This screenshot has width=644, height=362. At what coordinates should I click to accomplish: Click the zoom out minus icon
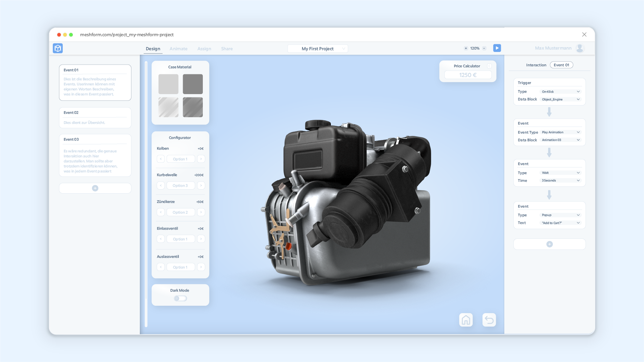[484, 48]
